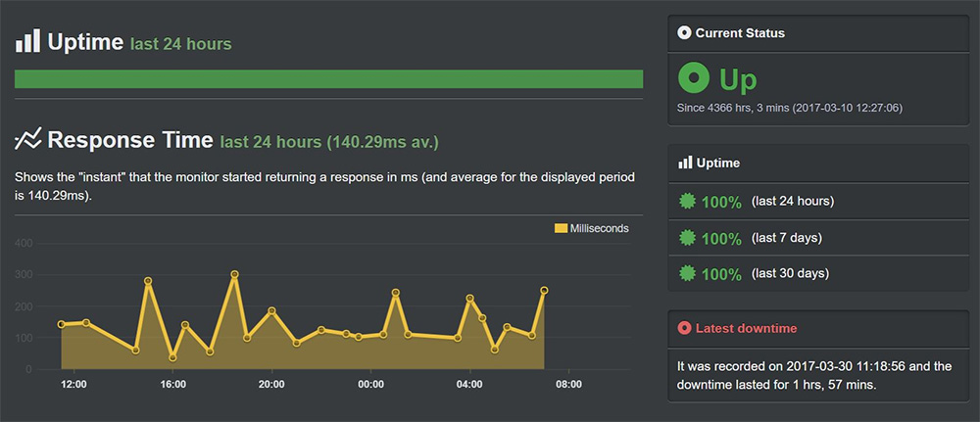Click the bar chart icon beside Uptime heading
Screen dimensions: 980x422
[x=27, y=40]
